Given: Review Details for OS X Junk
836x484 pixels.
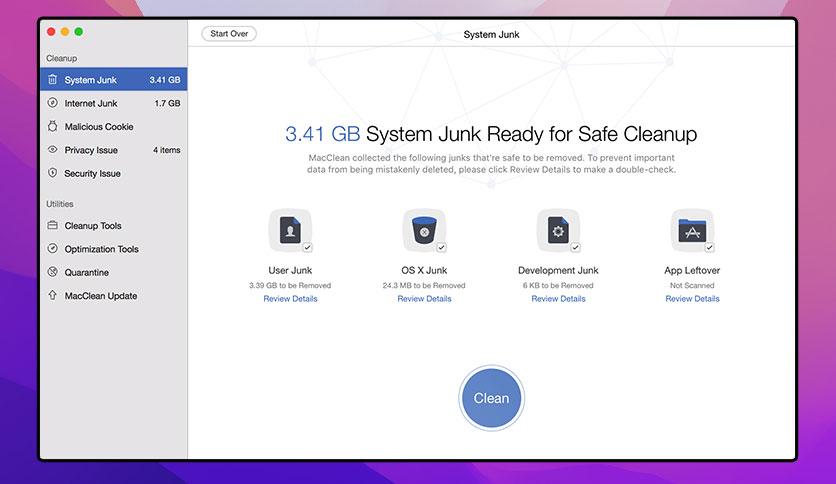Looking at the screenshot, I should pos(424,299).
